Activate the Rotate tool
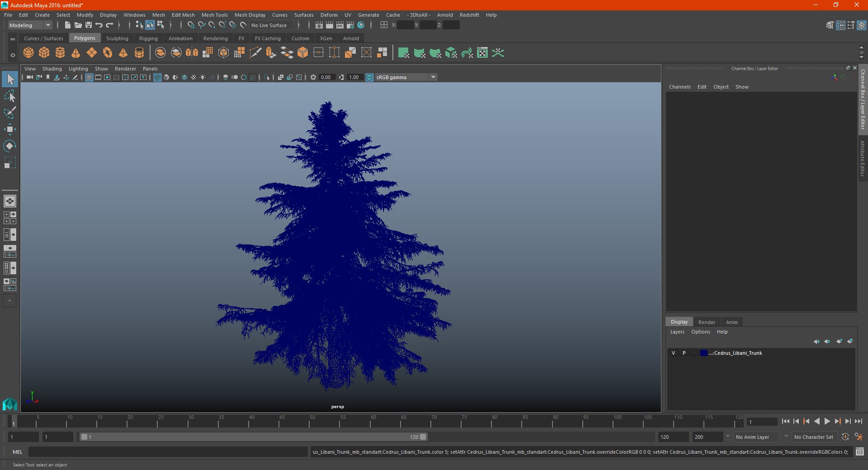Image resolution: width=868 pixels, height=470 pixels. click(10, 146)
